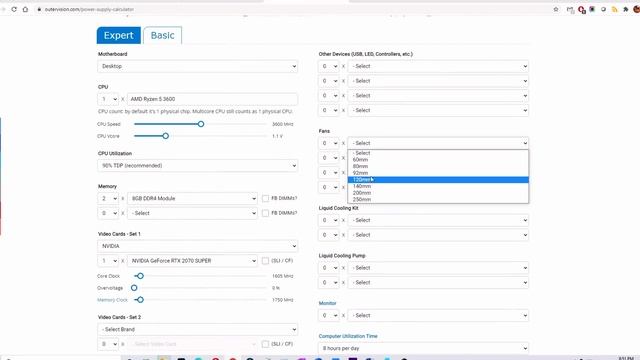Open second memory row Select dropdown
This screenshot has height=360, width=640.
point(193,213)
